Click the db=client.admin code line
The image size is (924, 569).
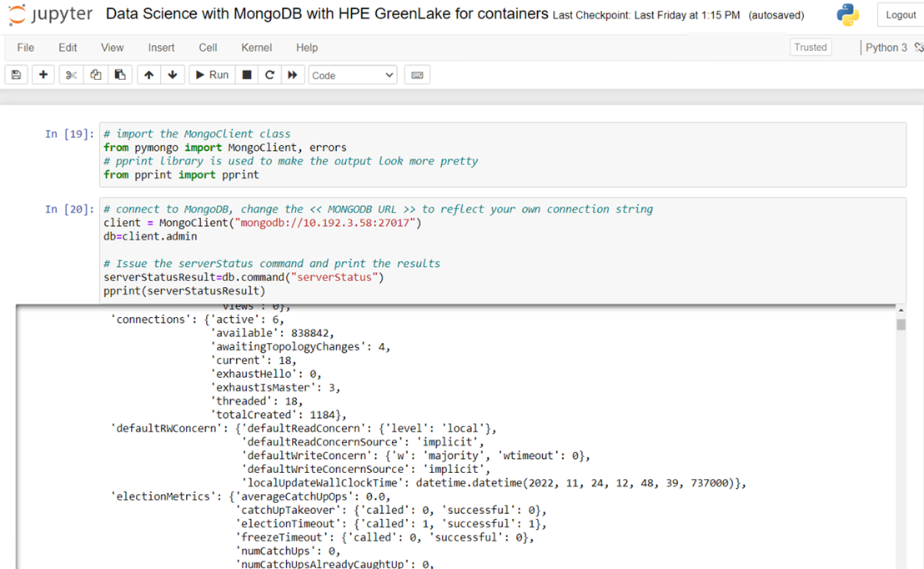tap(150, 236)
